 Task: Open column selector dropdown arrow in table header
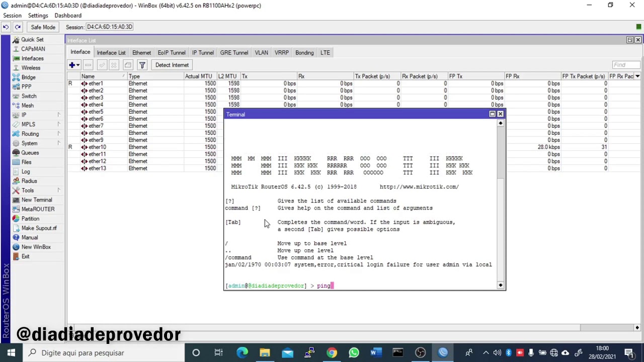click(637, 76)
